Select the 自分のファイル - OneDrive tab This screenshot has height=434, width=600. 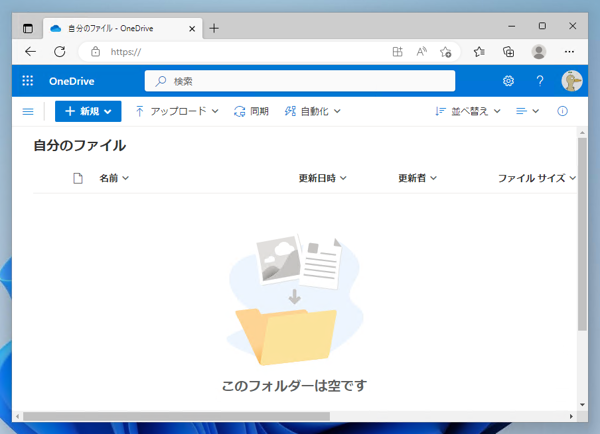[123, 28]
